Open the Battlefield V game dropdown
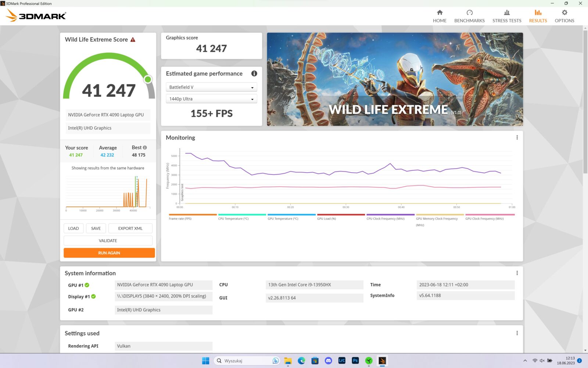The image size is (588, 368). [211, 87]
